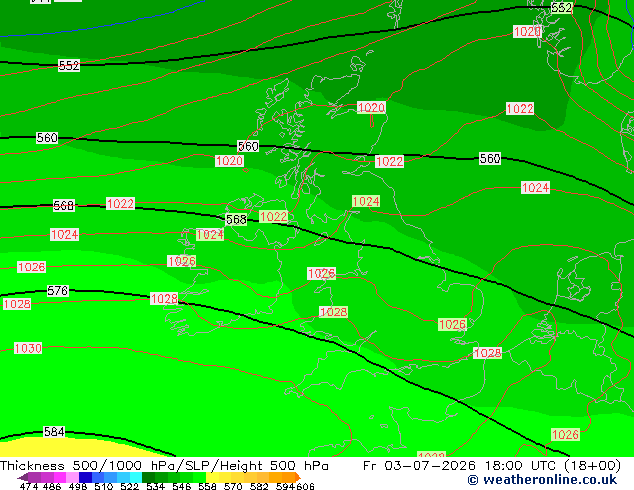
Task: Click the 560 height label at the left edge
Action: click(47, 138)
